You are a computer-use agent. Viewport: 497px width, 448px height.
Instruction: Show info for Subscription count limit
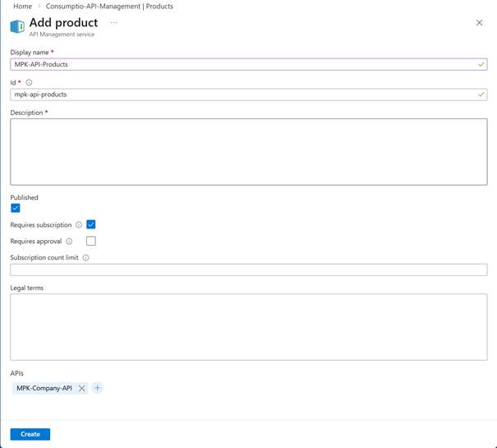click(85, 258)
